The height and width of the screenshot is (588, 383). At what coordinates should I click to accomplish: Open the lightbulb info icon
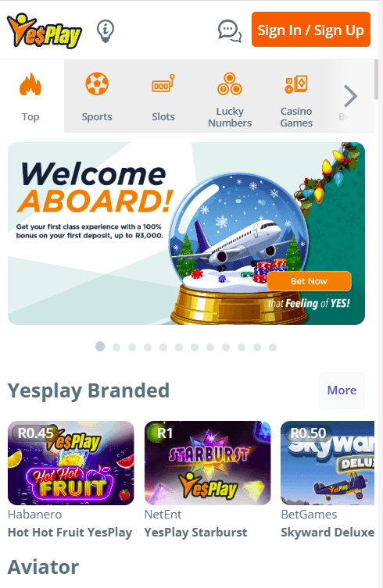[x=106, y=30]
